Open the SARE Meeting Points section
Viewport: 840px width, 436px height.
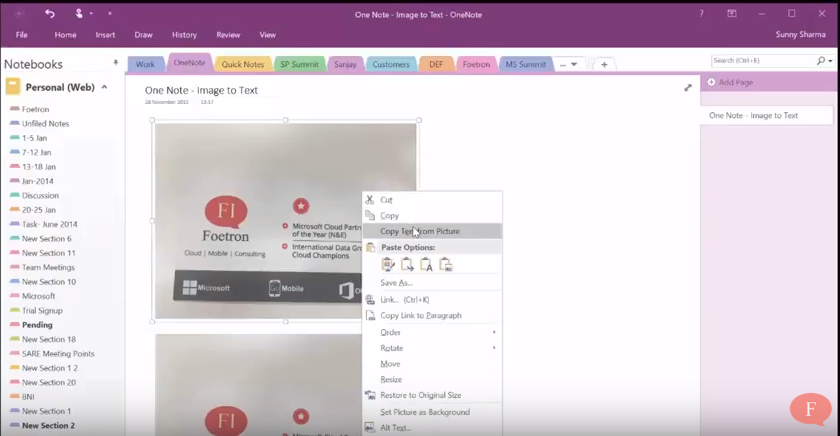58,354
